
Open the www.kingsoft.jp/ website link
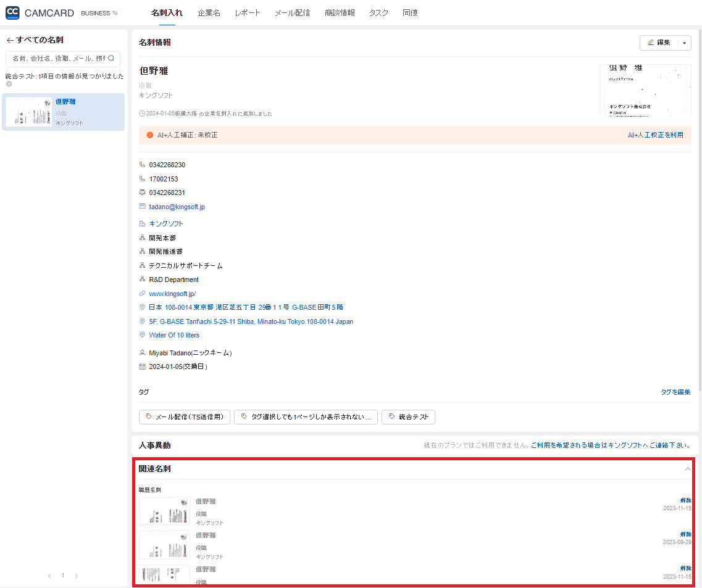pos(172,294)
